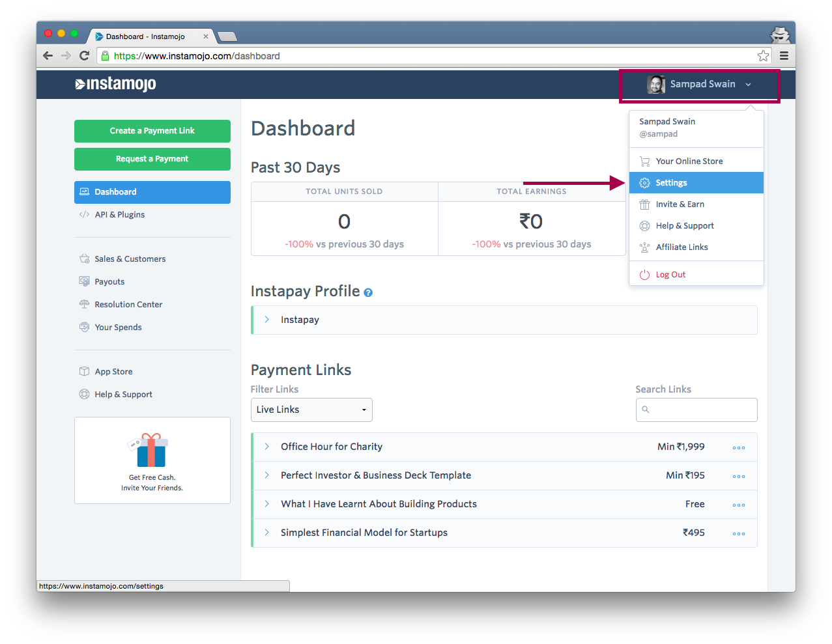This screenshot has height=644, width=832.
Task: Expand the Office Hour for Charity row chevron
Action: (x=266, y=447)
